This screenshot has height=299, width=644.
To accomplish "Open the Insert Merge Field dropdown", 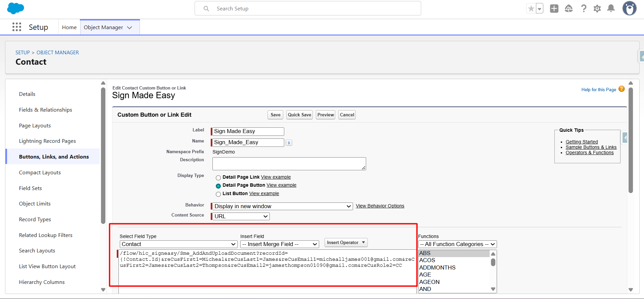I will tap(280, 244).
